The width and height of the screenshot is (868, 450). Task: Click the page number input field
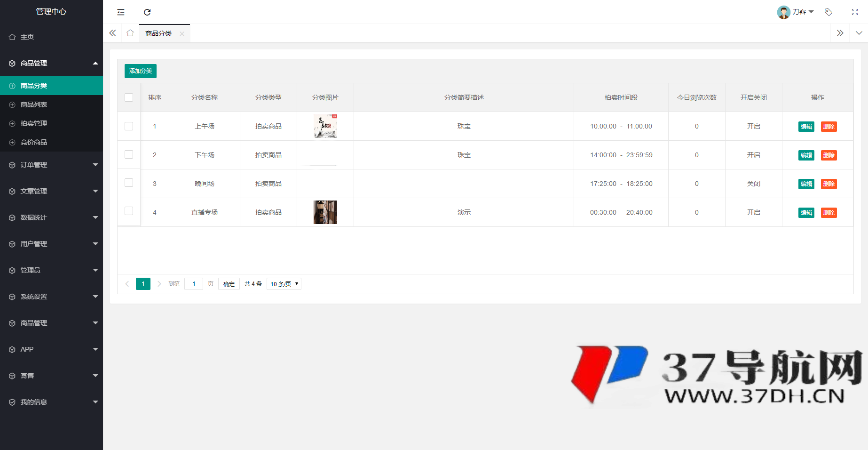point(193,284)
